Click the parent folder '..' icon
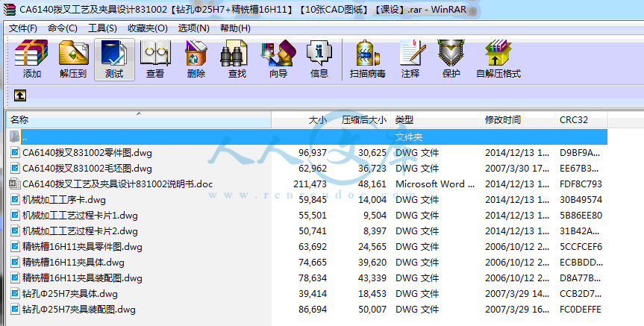This screenshot has height=326, width=644. 15,137
